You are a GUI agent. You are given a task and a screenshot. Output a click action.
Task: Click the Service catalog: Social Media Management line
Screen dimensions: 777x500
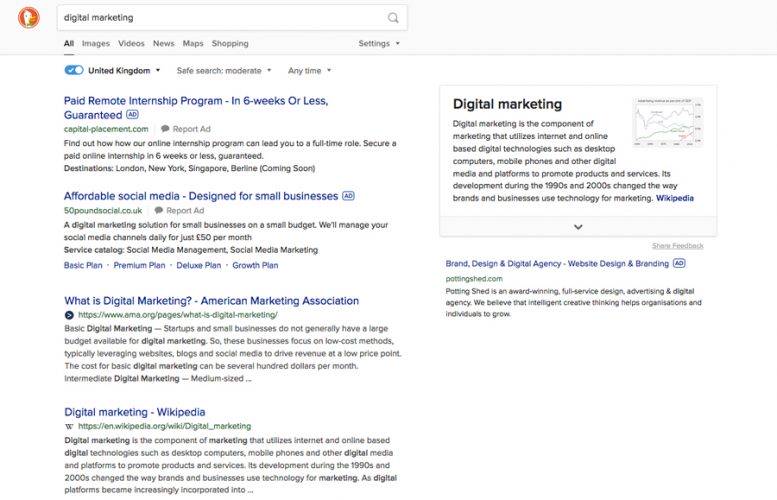(191, 250)
